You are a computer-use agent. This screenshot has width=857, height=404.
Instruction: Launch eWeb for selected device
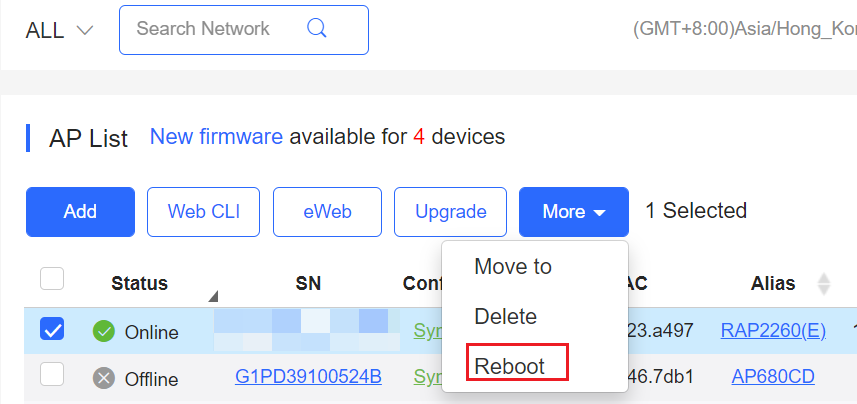[x=327, y=212]
